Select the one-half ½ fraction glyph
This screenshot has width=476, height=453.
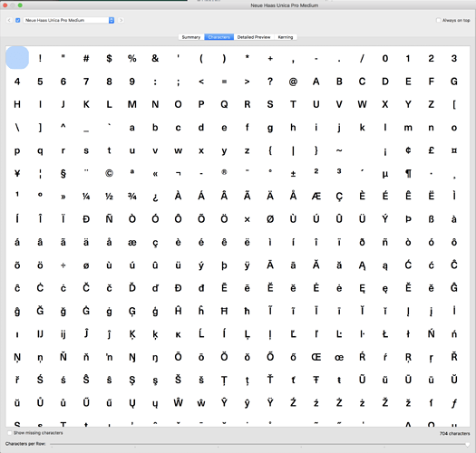click(110, 197)
